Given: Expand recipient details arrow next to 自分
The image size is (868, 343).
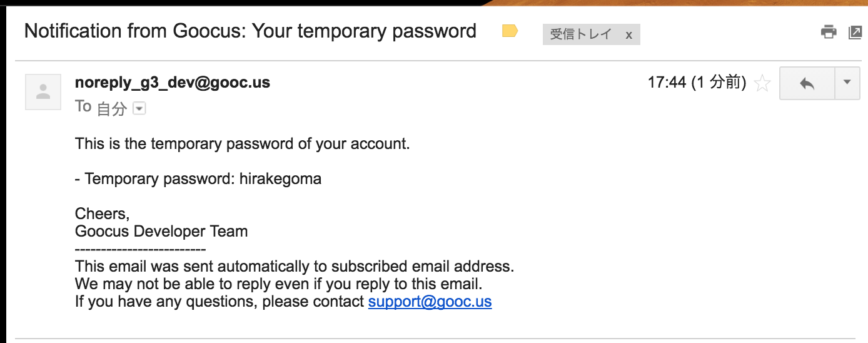Looking at the screenshot, I should tap(139, 109).
